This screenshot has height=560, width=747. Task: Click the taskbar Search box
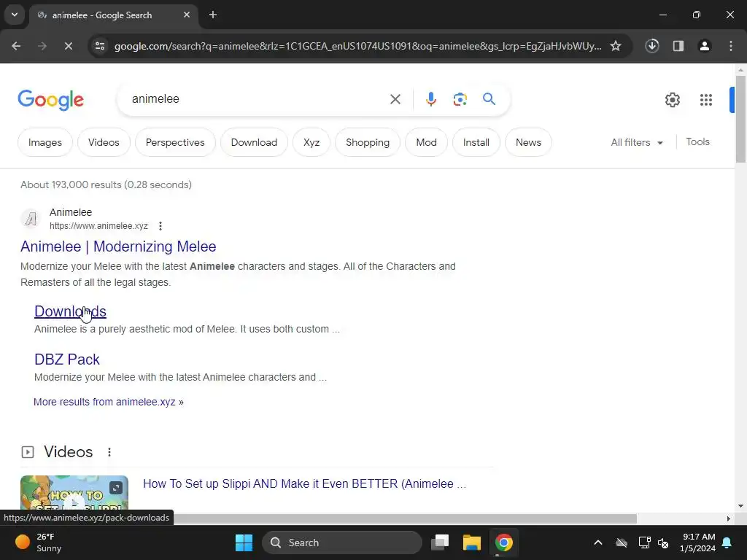342,542
